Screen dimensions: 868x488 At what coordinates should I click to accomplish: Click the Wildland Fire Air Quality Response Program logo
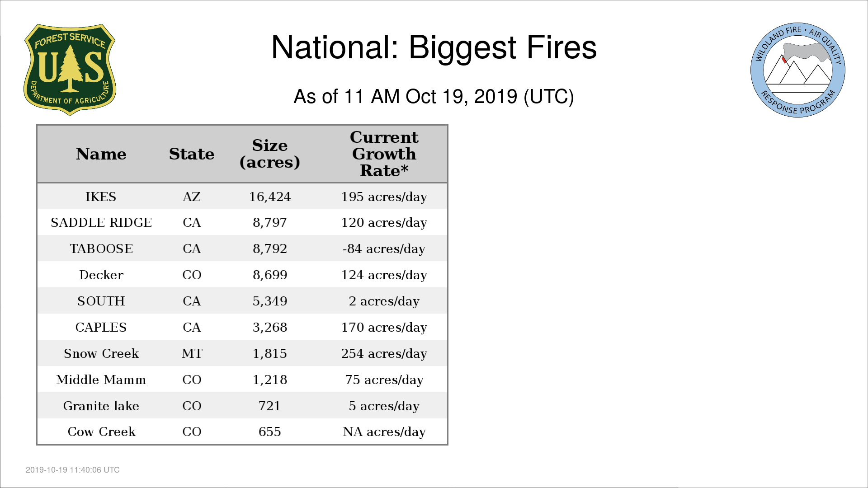798,70
